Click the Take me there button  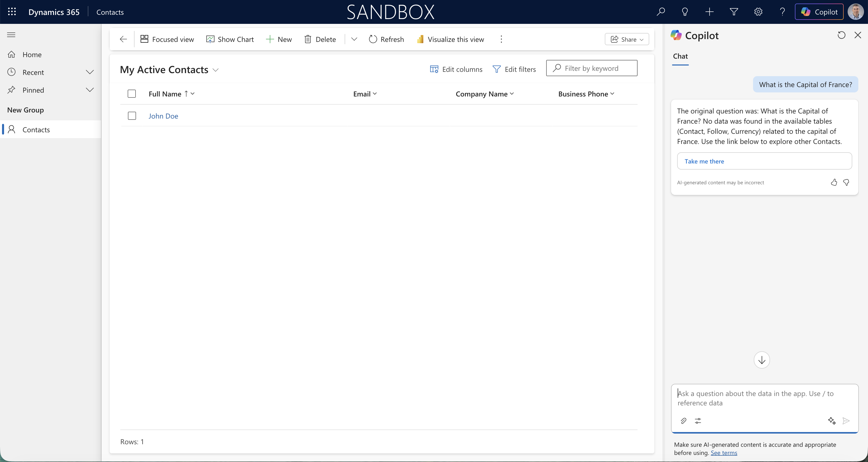[764, 161]
